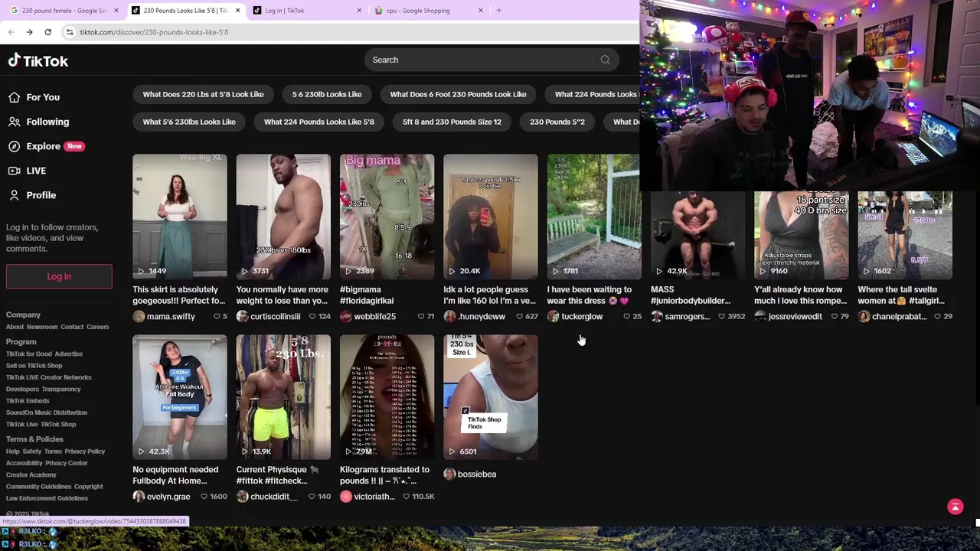Open the Careers footer link
Screen dimensions: 980x551
click(98, 327)
